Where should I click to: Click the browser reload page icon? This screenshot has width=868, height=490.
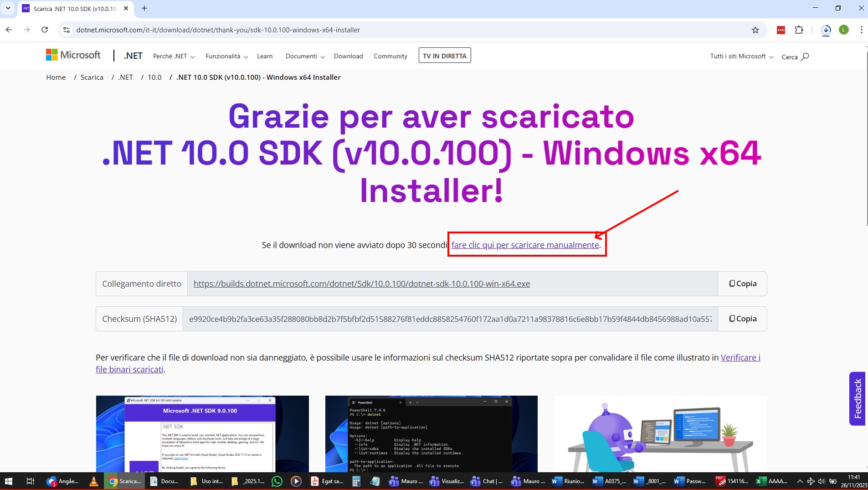45,30
